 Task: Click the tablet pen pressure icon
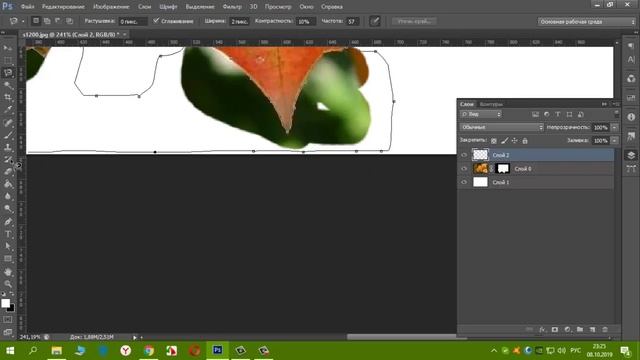[375, 21]
